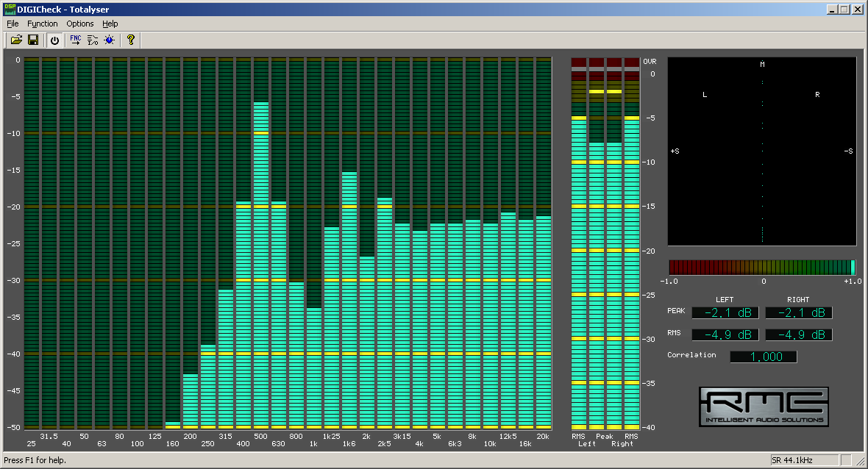Expand the Options menu
The height and width of the screenshot is (469, 868).
(79, 24)
